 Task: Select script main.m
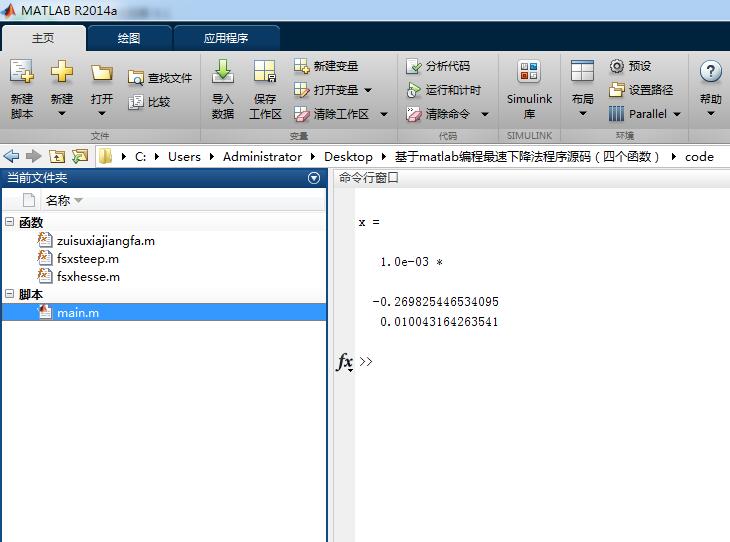point(164,312)
